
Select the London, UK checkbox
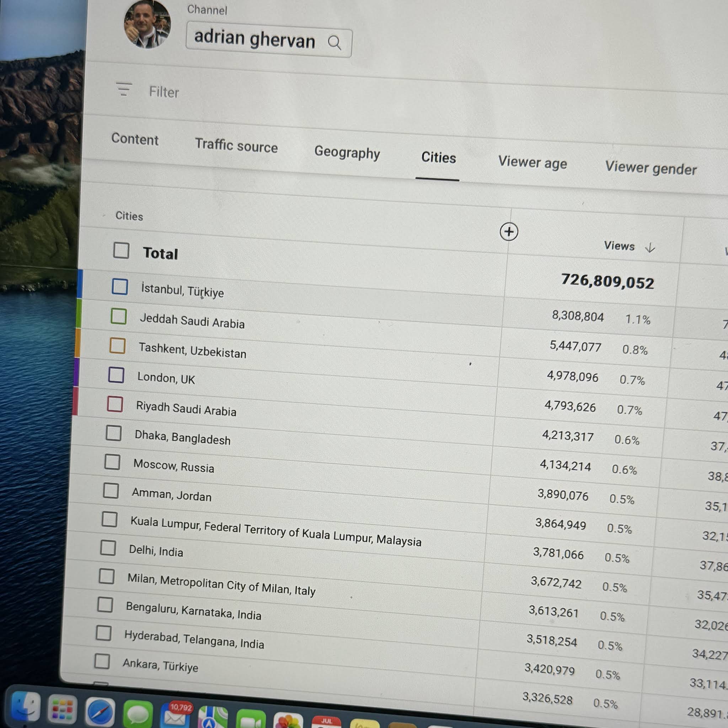(x=116, y=375)
